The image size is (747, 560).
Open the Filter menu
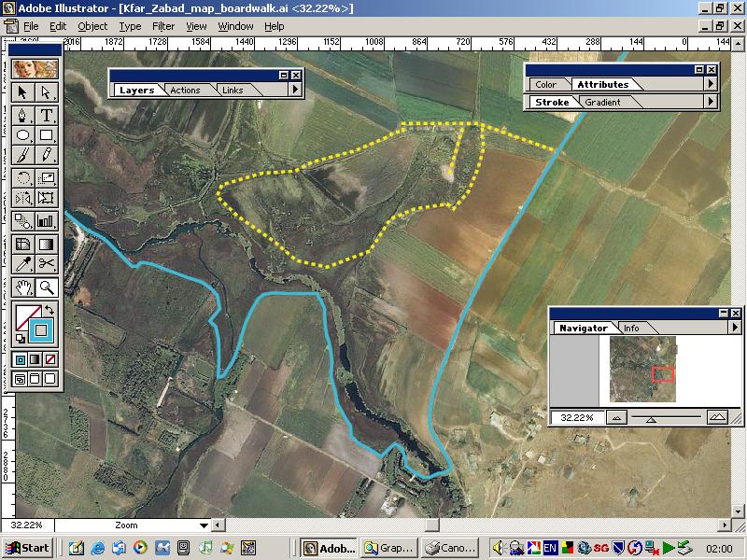[x=163, y=26]
